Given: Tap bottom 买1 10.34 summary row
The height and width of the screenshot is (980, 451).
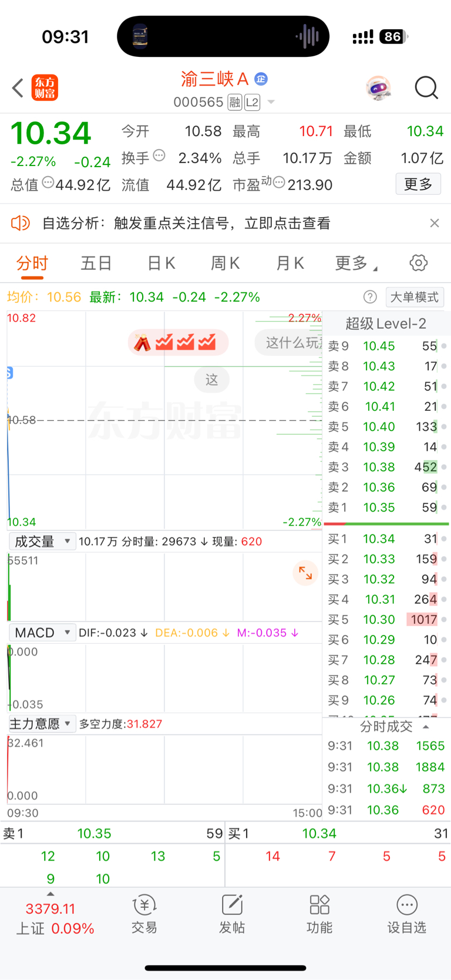Looking at the screenshot, I should point(338,833).
